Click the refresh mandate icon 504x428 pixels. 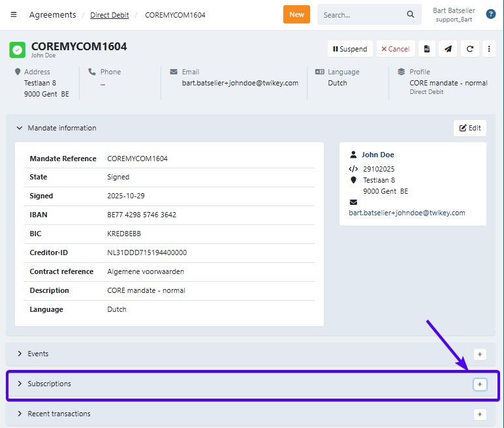pyautogui.click(x=469, y=49)
